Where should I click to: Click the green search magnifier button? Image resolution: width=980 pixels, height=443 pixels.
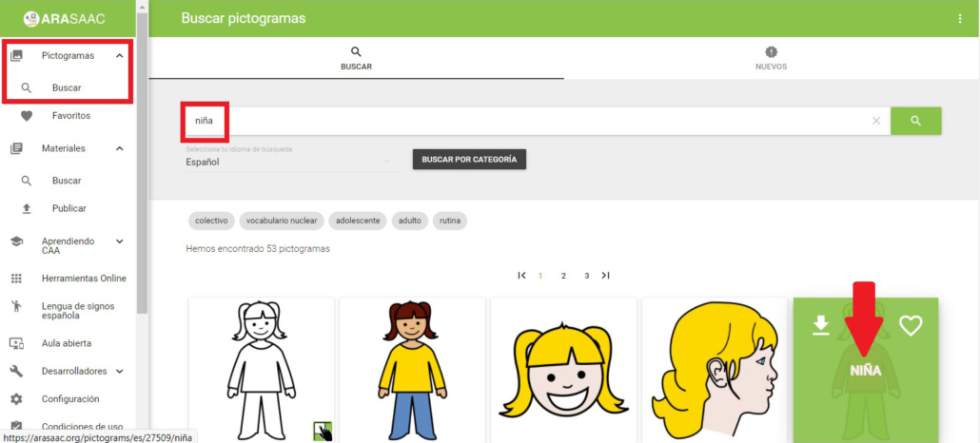pyautogui.click(x=915, y=122)
